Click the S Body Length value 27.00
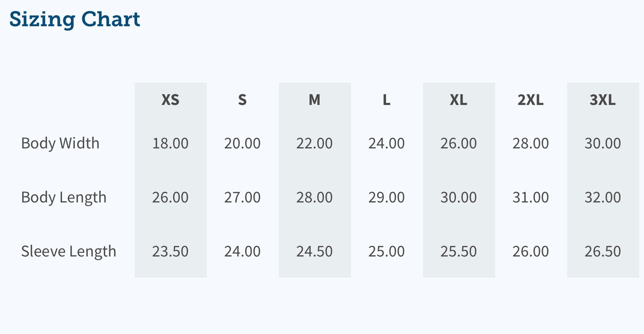The width and height of the screenshot is (644, 334). pyautogui.click(x=242, y=197)
